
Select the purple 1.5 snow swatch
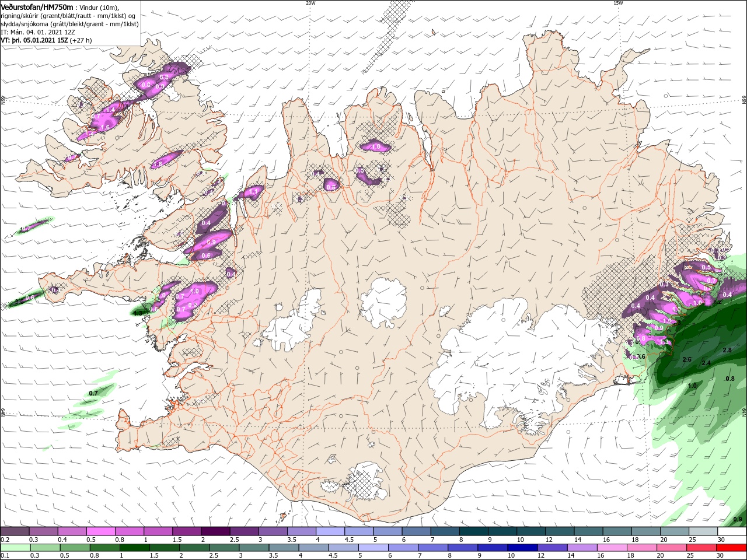(x=187, y=531)
